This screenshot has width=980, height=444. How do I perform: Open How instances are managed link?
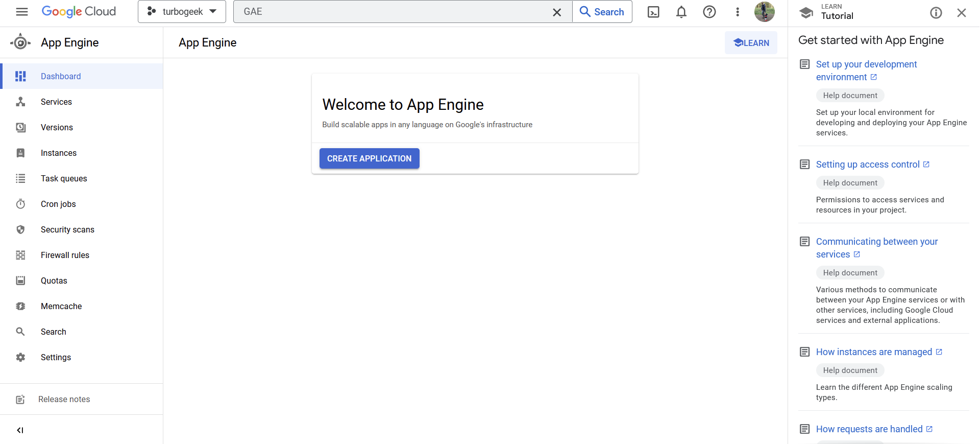879,352
